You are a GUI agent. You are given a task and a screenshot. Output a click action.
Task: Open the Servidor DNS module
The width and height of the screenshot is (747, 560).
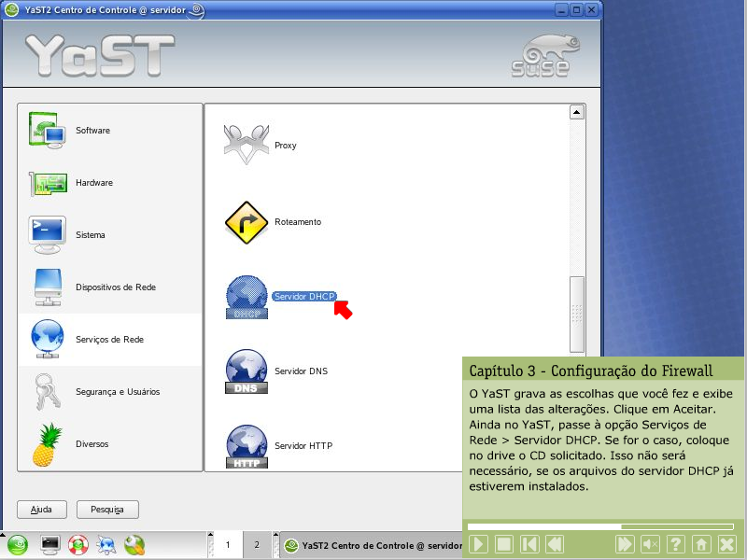click(301, 371)
